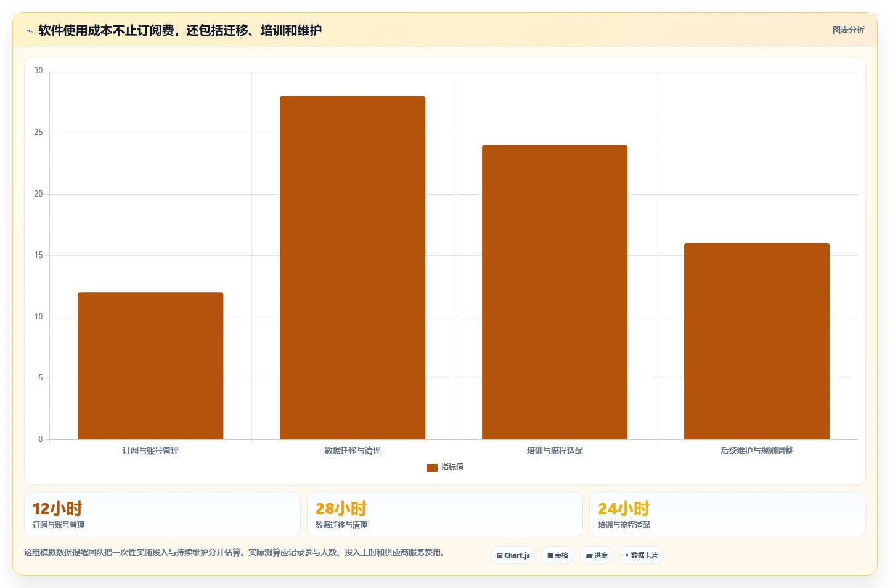Open the 24小时 data card

click(x=727, y=515)
